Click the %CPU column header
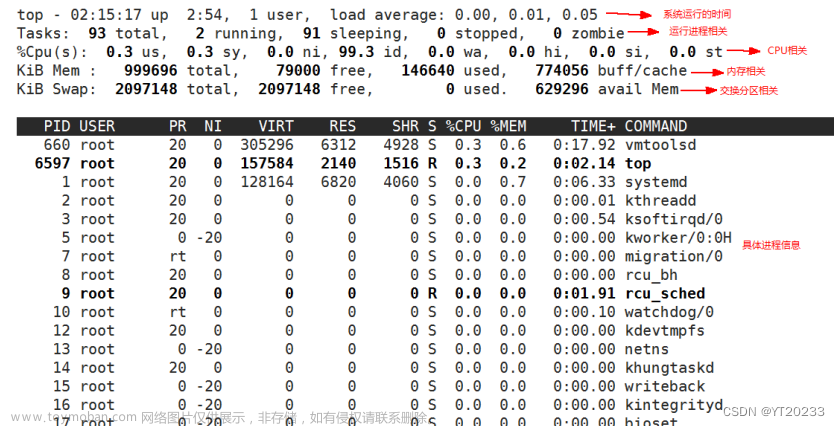Image resolution: width=840 pixels, height=426 pixels. (463, 126)
